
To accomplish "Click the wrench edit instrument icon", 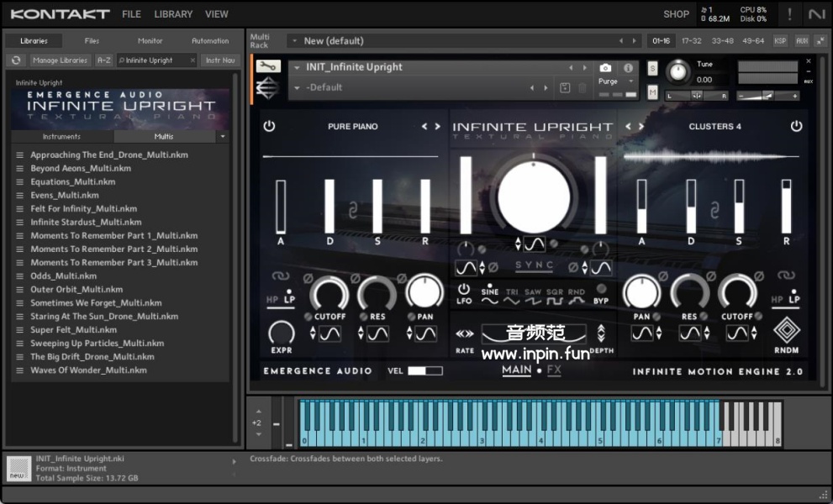I will (268, 66).
